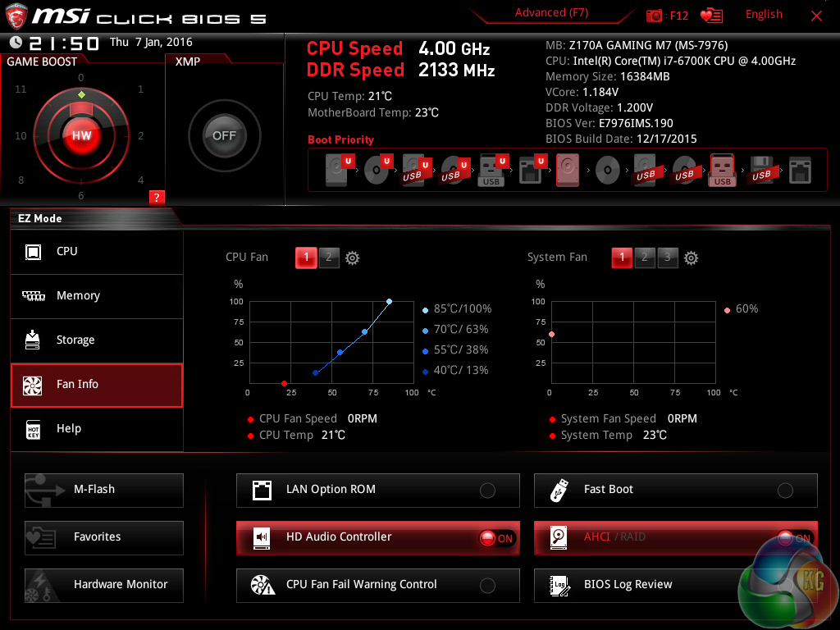Open the favorites heart icon in header
This screenshot has height=630, width=840.
tap(711, 16)
